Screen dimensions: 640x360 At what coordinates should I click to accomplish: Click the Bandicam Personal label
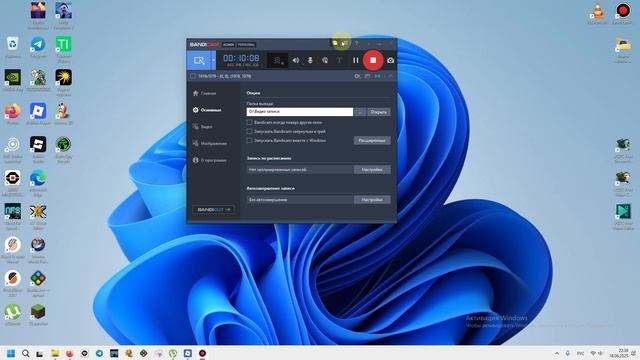click(x=246, y=44)
